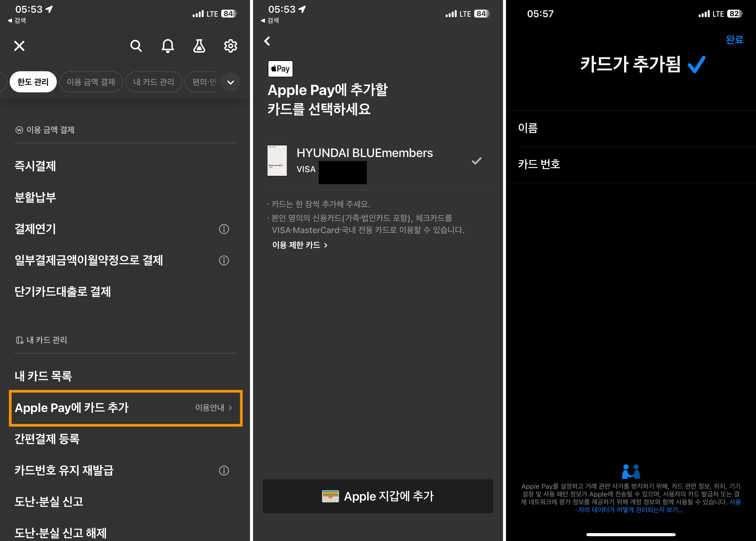Select the 한도 관리 tab

click(33, 82)
